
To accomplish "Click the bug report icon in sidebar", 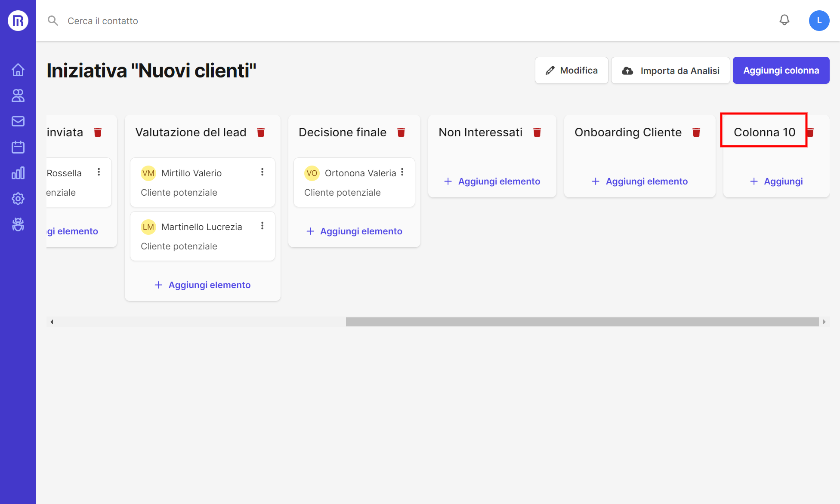I will click(x=18, y=224).
